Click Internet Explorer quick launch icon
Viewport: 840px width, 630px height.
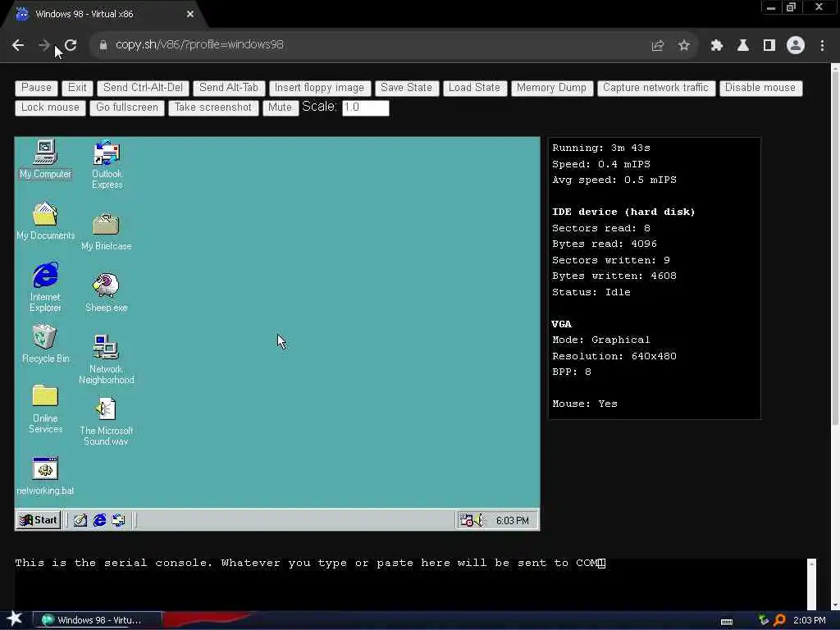click(99, 520)
